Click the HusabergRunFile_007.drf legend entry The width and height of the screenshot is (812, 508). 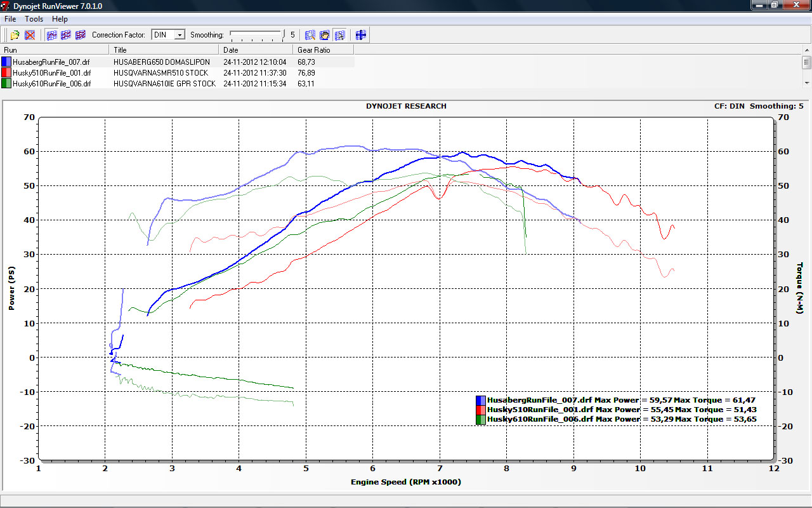coord(620,400)
